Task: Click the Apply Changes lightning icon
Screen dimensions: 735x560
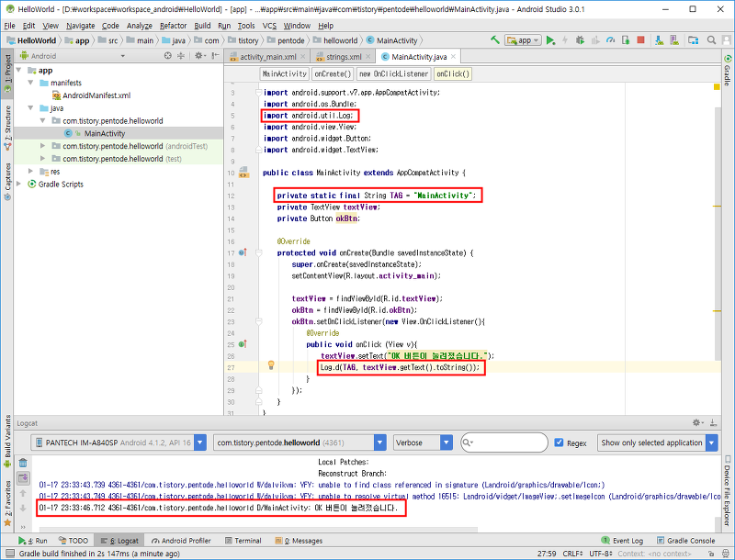Action: pyautogui.click(x=565, y=40)
